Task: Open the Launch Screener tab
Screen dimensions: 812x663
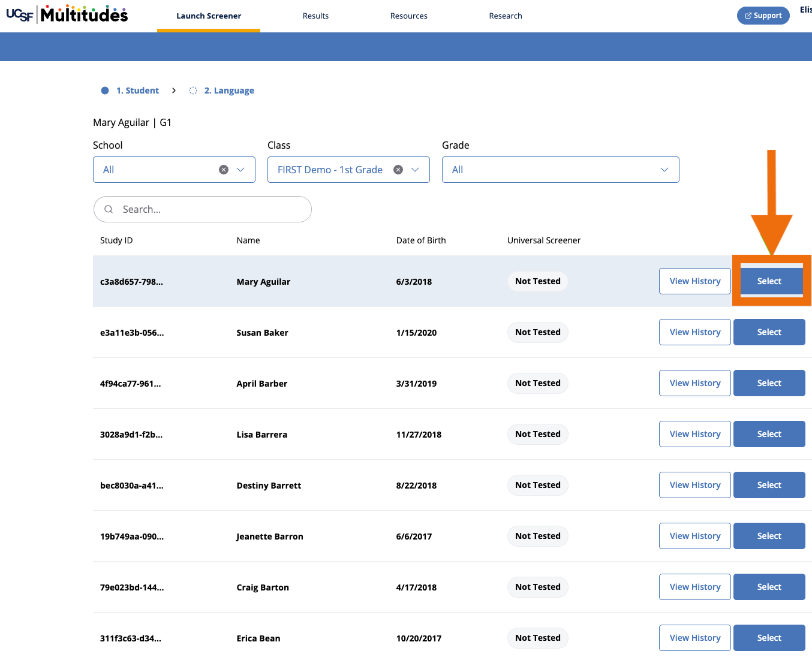Action: pos(209,16)
